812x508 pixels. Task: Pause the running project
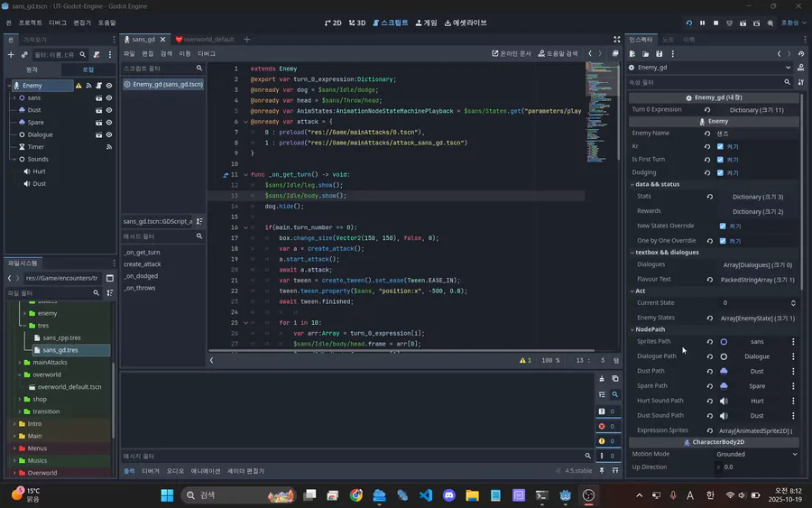click(702, 23)
